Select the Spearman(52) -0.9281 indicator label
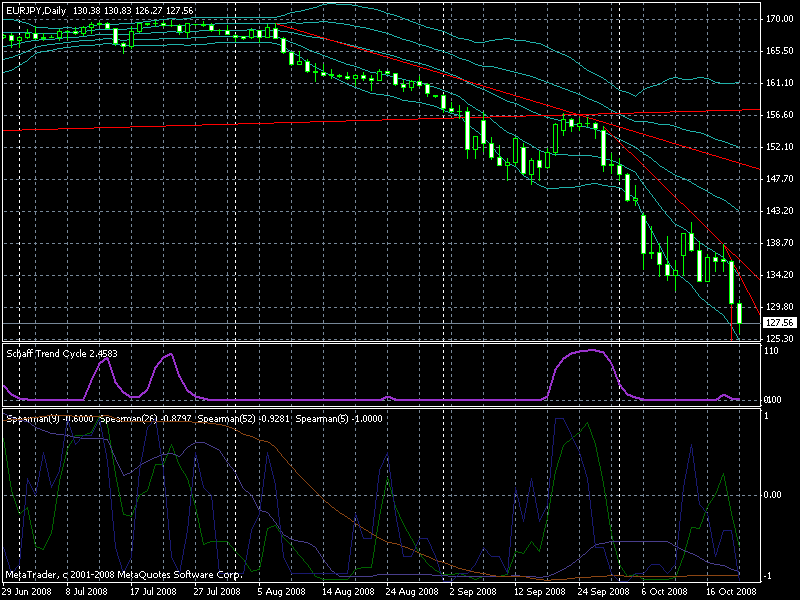 pyautogui.click(x=243, y=419)
